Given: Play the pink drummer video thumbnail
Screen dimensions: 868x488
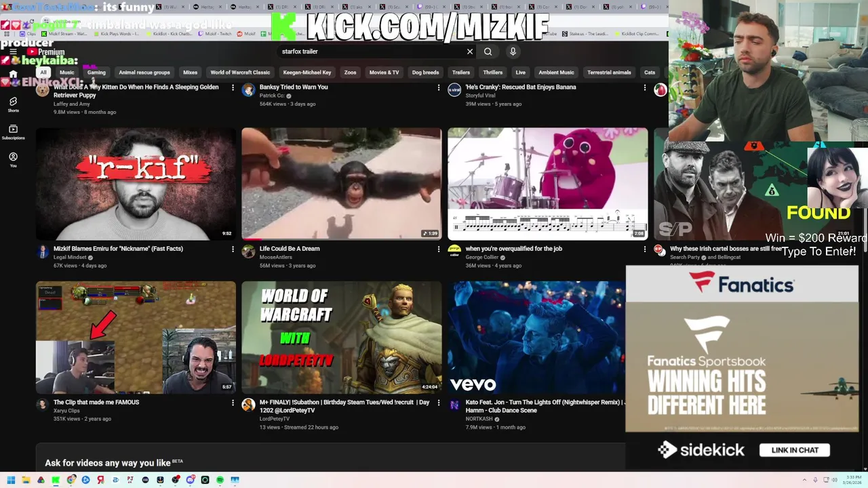Looking at the screenshot, I should click(548, 184).
